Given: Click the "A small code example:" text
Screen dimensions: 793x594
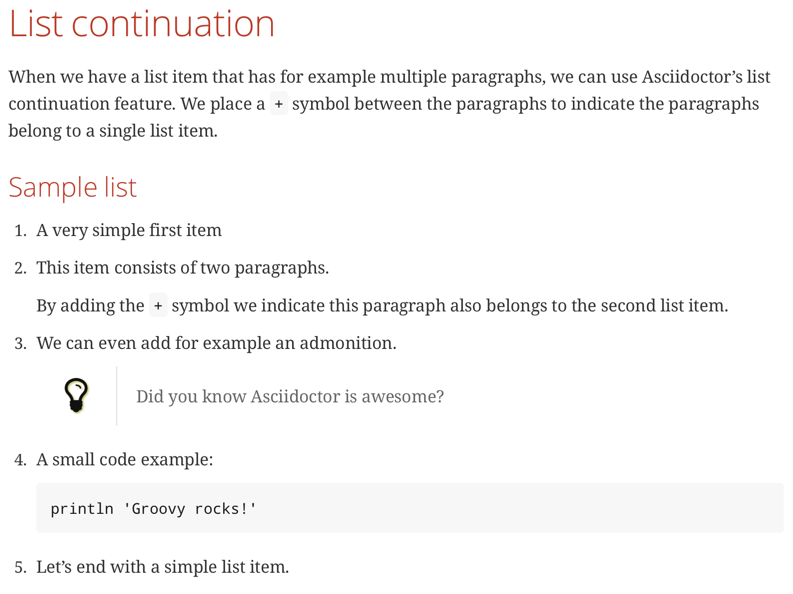Looking at the screenshot, I should tap(124, 459).
